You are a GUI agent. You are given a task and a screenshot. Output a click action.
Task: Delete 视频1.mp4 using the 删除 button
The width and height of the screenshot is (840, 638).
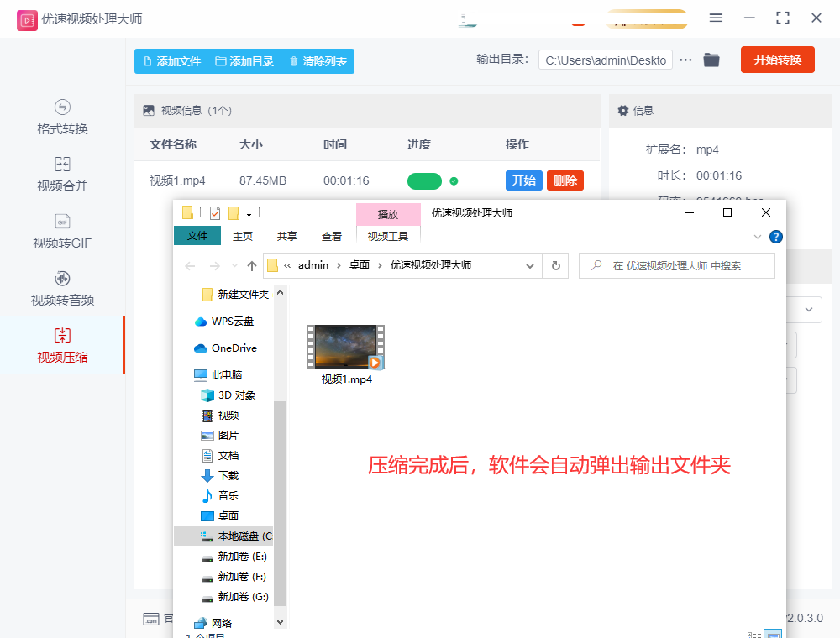coord(564,180)
